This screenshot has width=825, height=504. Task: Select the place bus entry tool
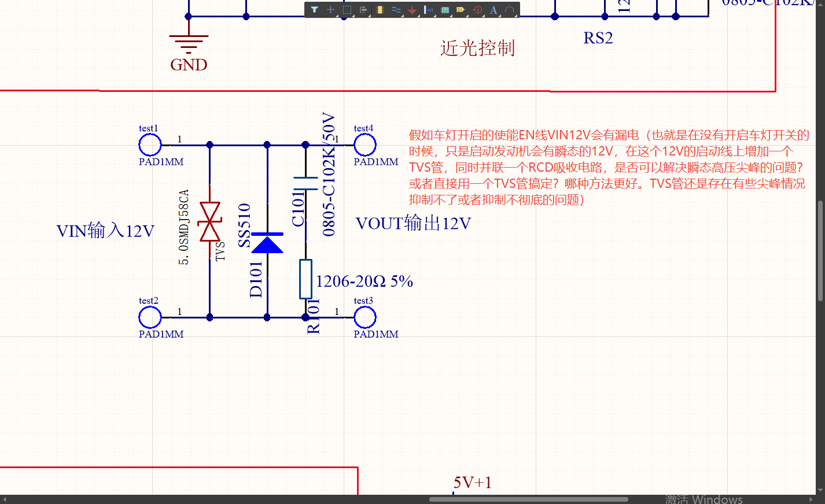429,10
